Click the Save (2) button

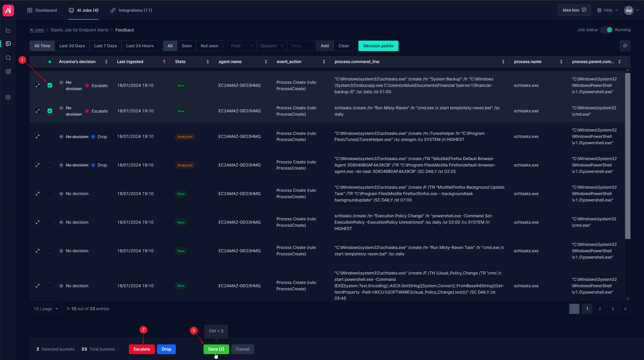click(x=216, y=349)
